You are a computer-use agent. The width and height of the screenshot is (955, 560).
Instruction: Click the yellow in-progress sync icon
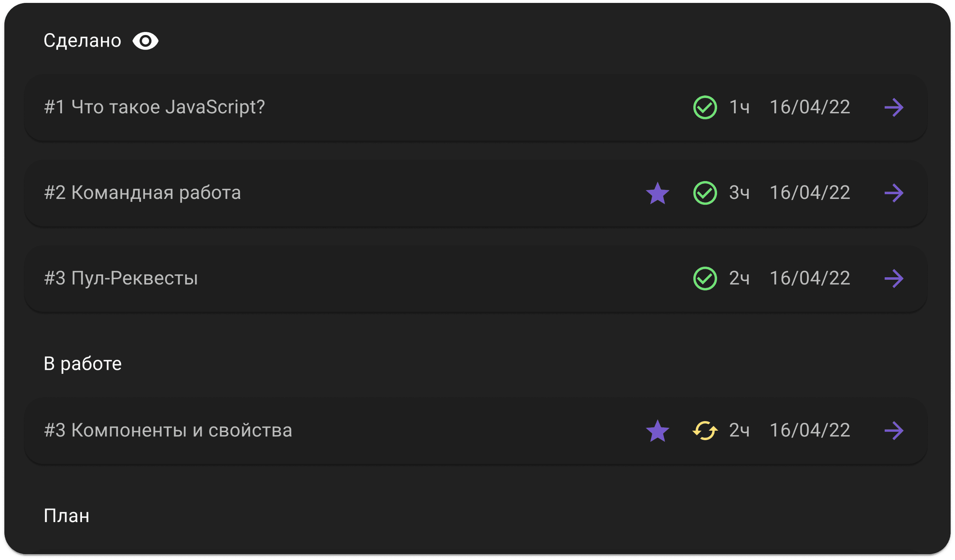pyautogui.click(x=705, y=431)
